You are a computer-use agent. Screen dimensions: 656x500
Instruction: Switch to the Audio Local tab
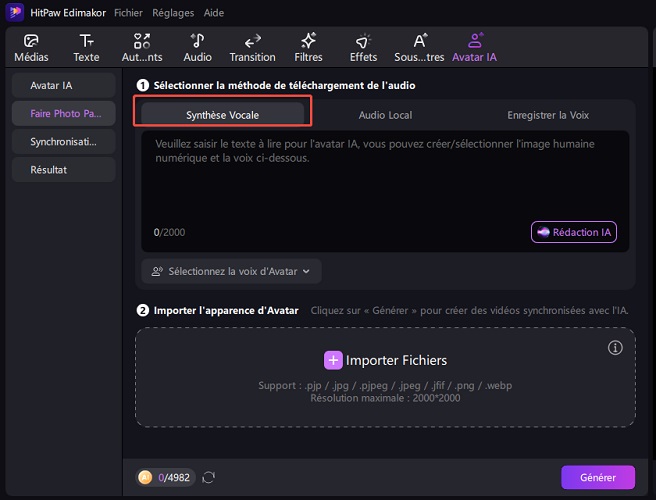click(385, 115)
